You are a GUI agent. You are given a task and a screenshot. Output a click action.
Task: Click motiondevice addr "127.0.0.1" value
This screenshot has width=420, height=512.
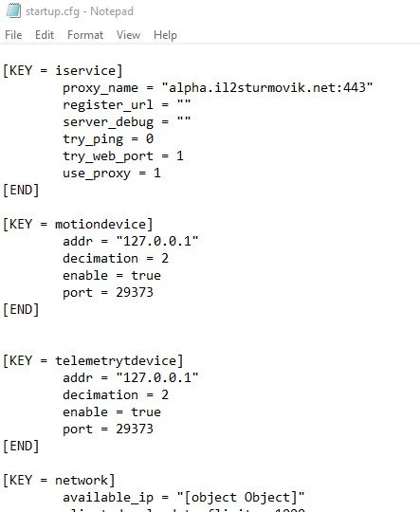tap(157, 242)
